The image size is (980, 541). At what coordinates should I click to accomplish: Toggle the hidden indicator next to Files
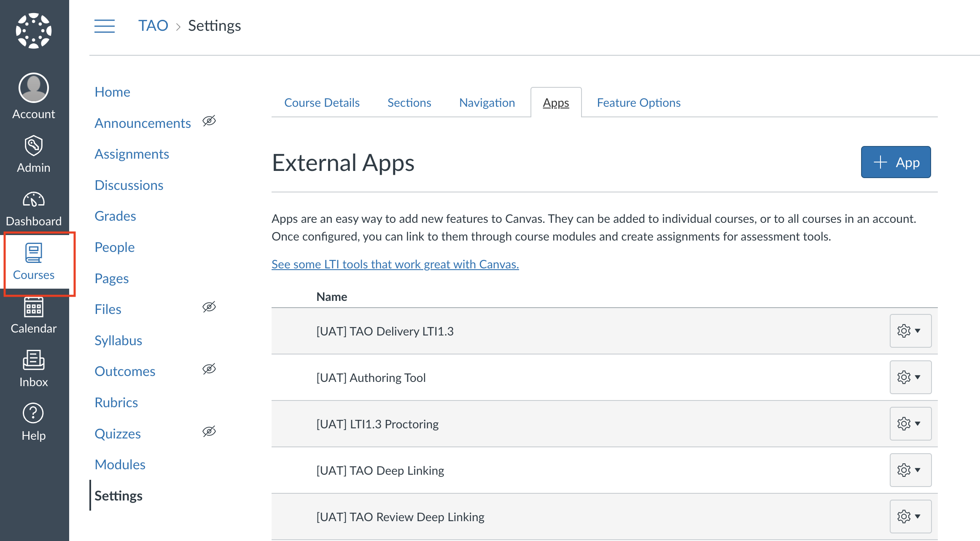pyautogui.click(x=209, y=307)
